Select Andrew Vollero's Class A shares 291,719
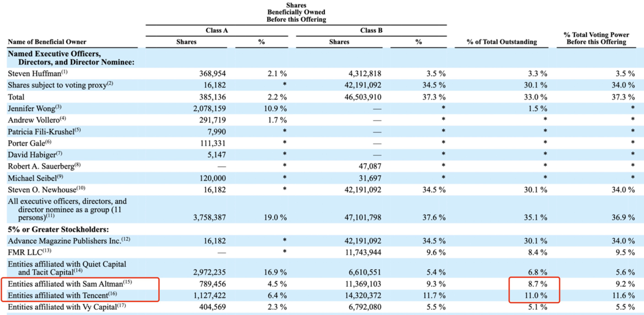644x315 pixels. pos(213,121)
